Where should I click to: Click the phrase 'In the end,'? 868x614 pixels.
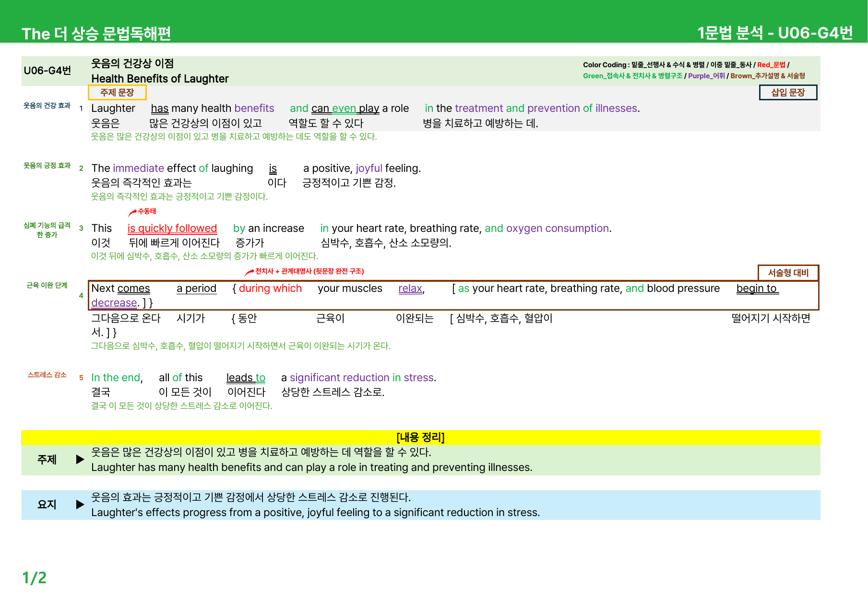click(117, 378)
